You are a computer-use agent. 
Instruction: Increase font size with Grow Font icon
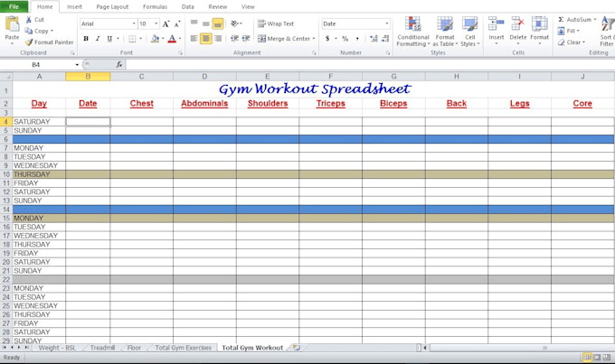pos(166,23)
